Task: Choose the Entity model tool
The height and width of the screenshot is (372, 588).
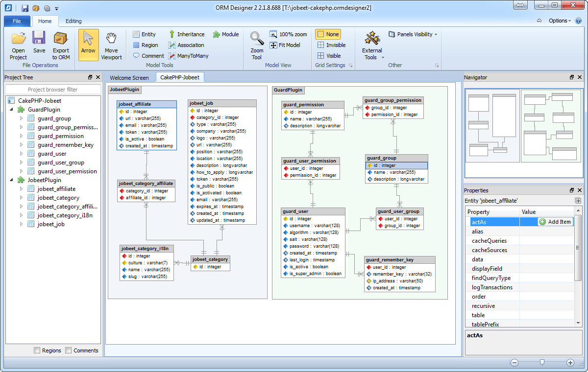Action: coord(144,34)
